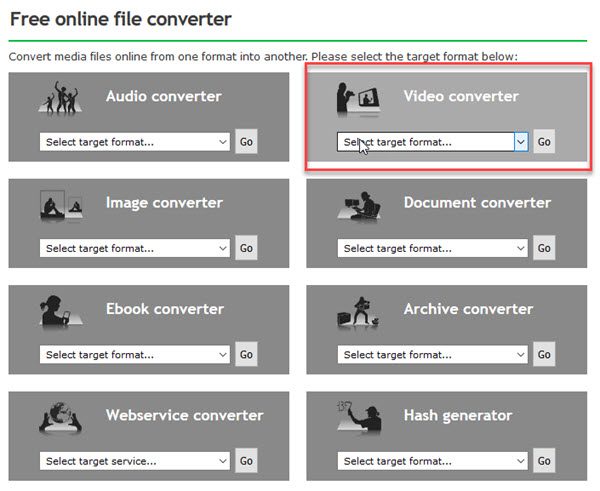Screen dimensions: 600x491
Task: Click the Audio converter dancing people icon
Action: (60, 97)
